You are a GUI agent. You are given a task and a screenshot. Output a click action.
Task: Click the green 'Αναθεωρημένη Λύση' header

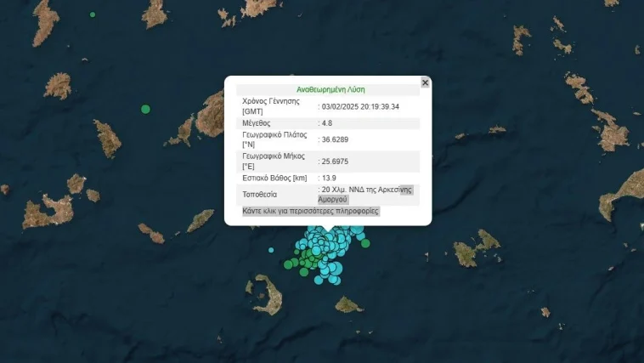[330, 89]
